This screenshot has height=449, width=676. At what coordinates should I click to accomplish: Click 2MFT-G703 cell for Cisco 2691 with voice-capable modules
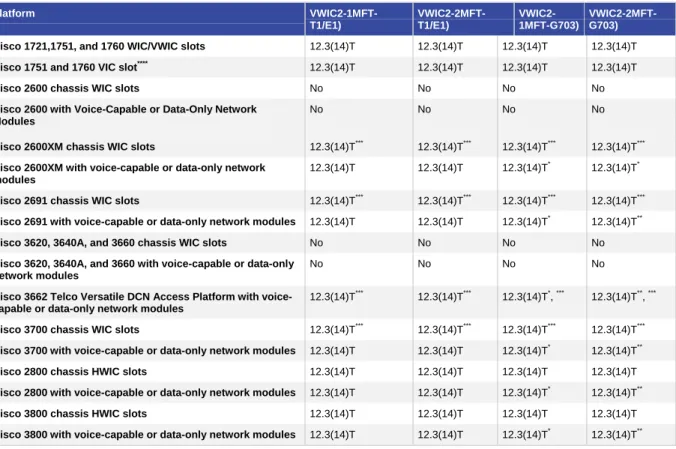tap(617, 221)
